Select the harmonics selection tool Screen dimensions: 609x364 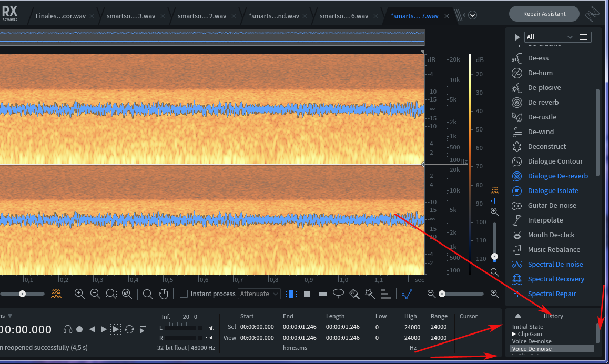(x=385, y=294)
